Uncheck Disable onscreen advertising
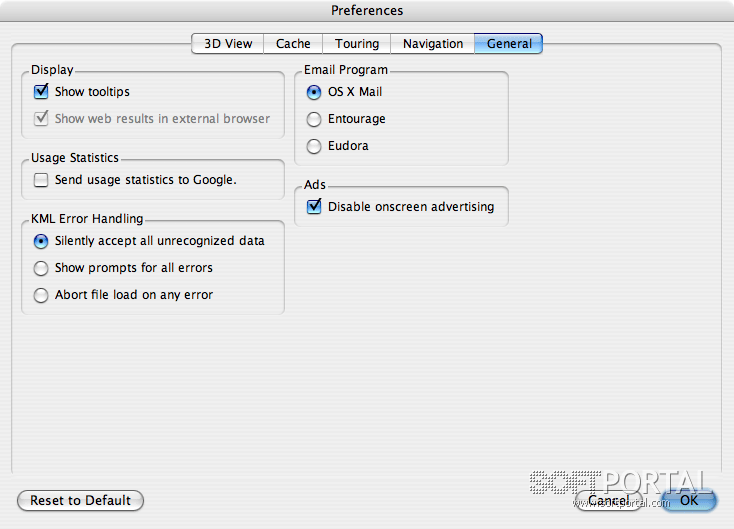The width and height of the screenshot is (734, 529). pos(314,207)
